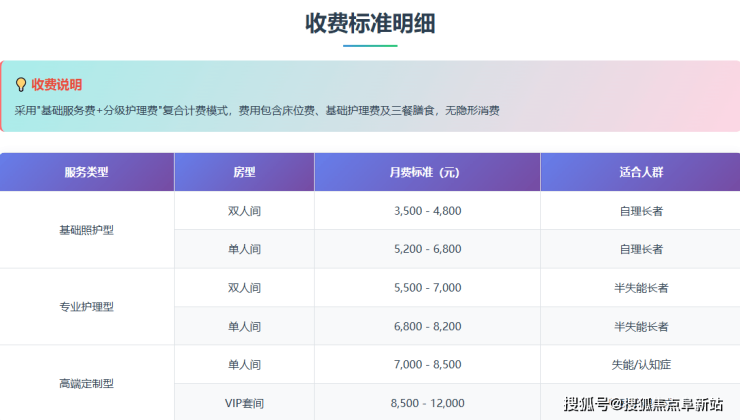Click the 适合人群 column header
The height and width of the screenshot is (420, 740).
click(x=640, y=172)
